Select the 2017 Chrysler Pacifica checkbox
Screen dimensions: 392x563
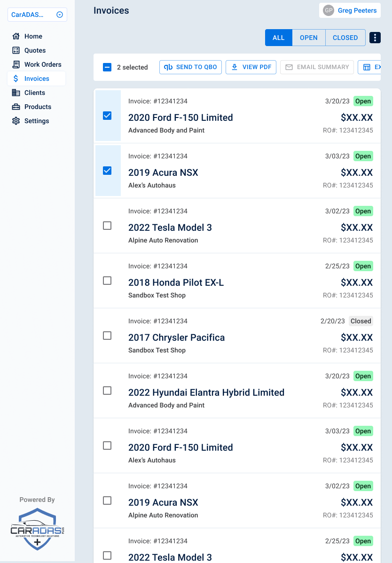click(107, 336)
